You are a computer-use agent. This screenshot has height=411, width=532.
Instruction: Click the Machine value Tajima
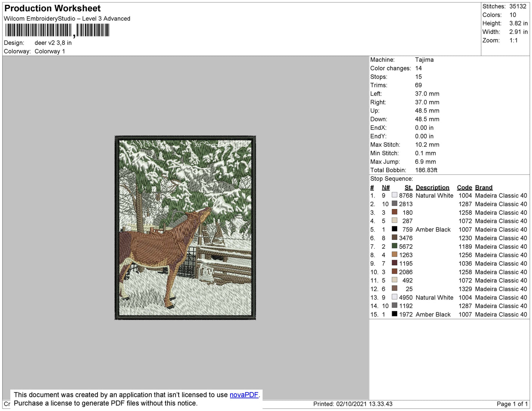(x=424, y=60)
